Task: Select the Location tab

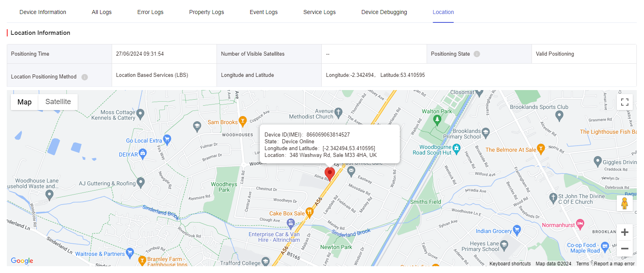Action: (x=443, y=12)
